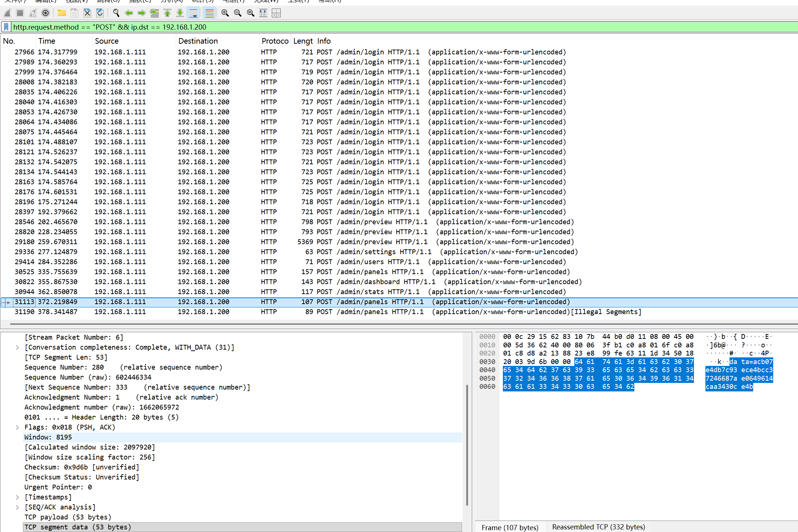
Task: Expand the Conversation completeness tree item
Action: (17, 347)
